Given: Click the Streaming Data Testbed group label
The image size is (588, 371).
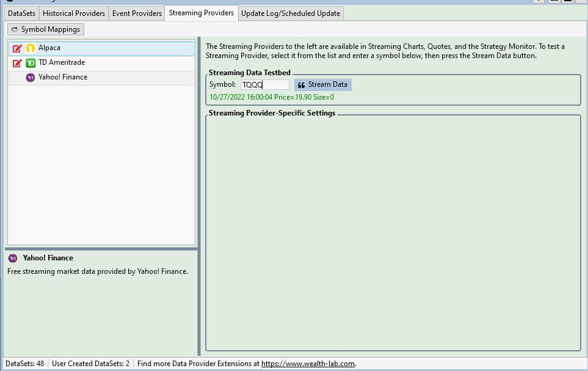Looking at the screenshot, I should pyautogui.click(x=249, y=73).
